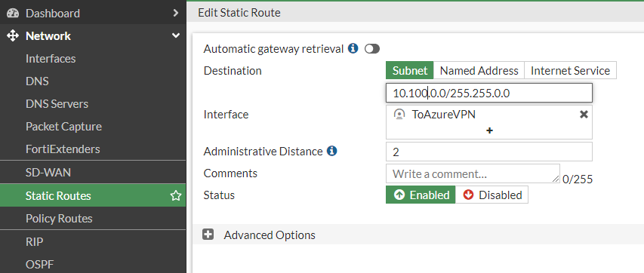Click the favorite star on Static Routes
644x273 pixels.
176,195
